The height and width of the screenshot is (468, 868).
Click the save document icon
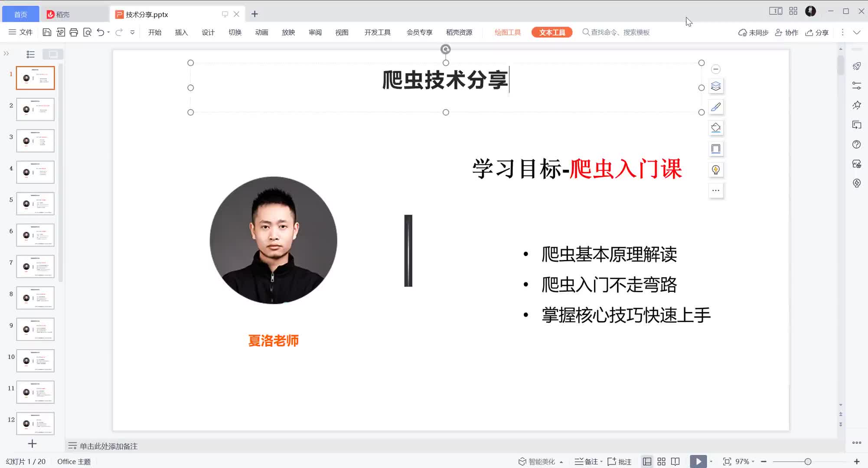point(47,32)
